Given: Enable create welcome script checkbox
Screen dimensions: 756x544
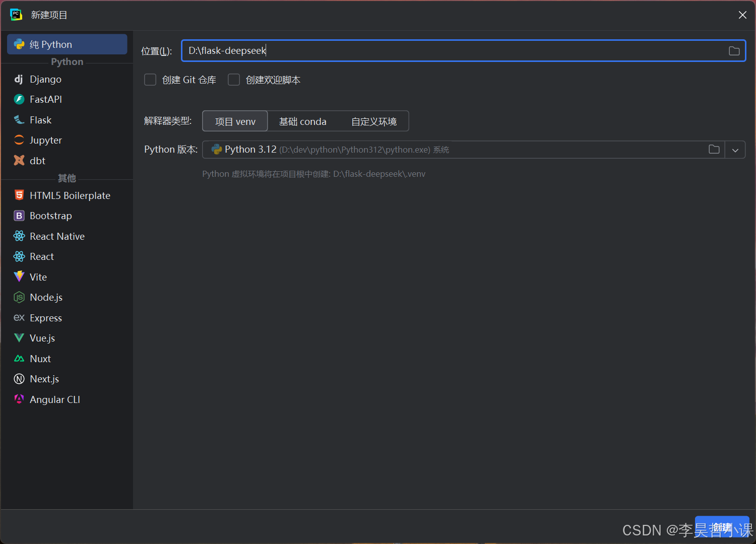Looking at the screenshot, I should tap(234, 80).
